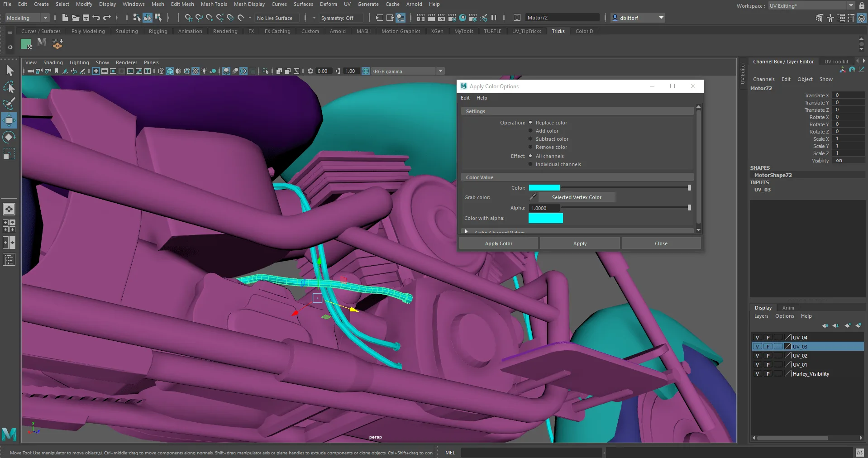The height and width of the screenshot is (458, 868).
Task: Choose Individual channels for Effect
Action: [x=530, y=164]
